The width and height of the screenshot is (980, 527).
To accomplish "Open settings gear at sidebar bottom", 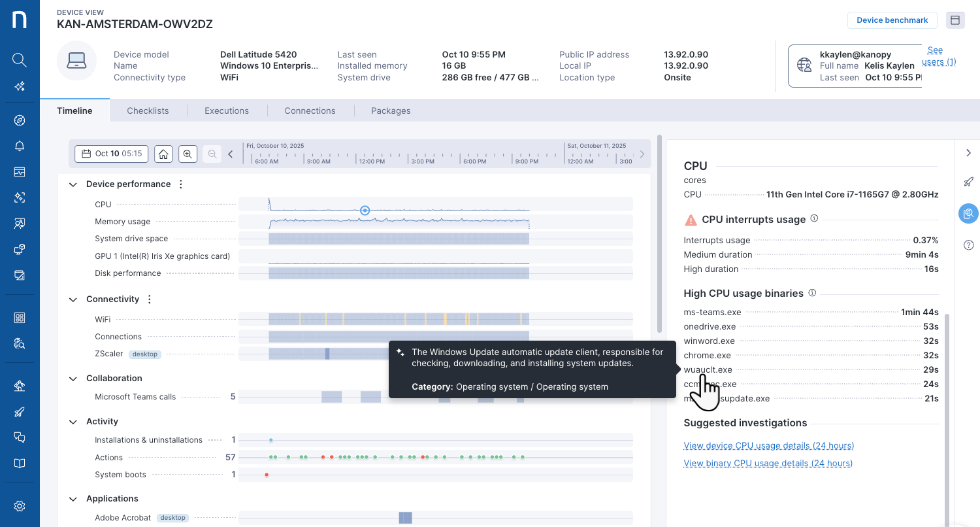I will click(20, 506).
